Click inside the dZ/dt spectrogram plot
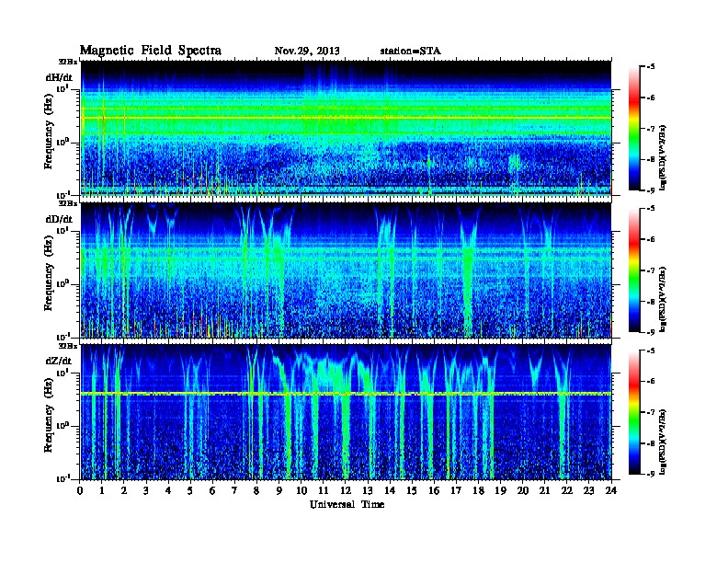This screenshot has height=563, width=728. click(x=346, y=412)
